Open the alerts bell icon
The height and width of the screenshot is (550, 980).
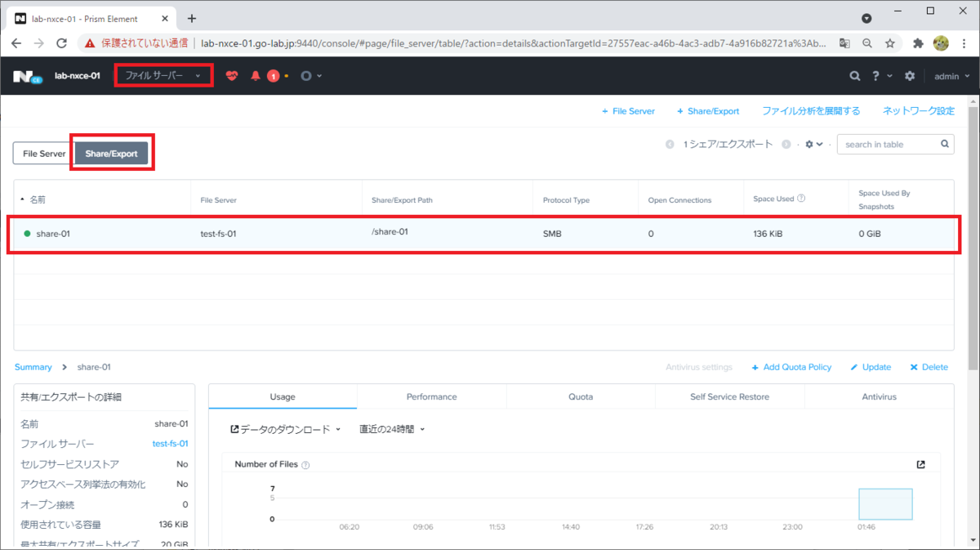[255, 76]
